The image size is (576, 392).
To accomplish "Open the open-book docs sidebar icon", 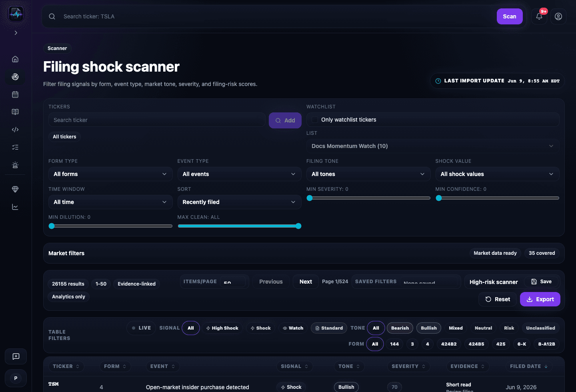I will (15, 112).
